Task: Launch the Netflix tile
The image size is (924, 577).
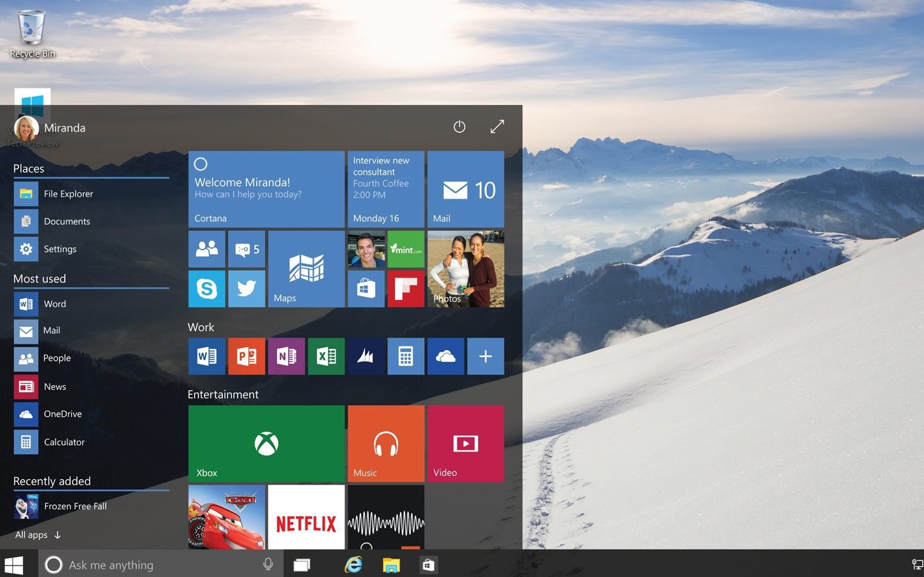Action: pyautogui.click(x=306, y=517)
